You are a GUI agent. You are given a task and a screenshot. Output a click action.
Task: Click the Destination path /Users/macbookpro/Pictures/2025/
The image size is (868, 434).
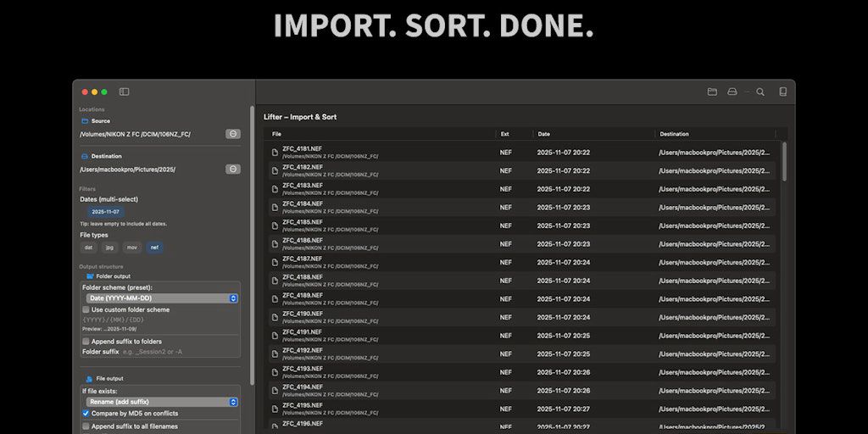coord(128,170)
